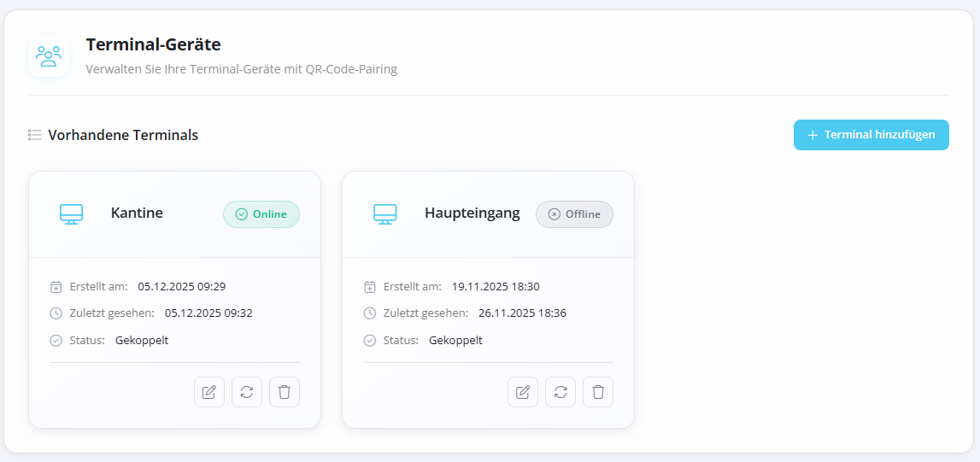Click the list icon beside Vorhandene Terminals
Viewport: 980px width, 462px height.
35,135
